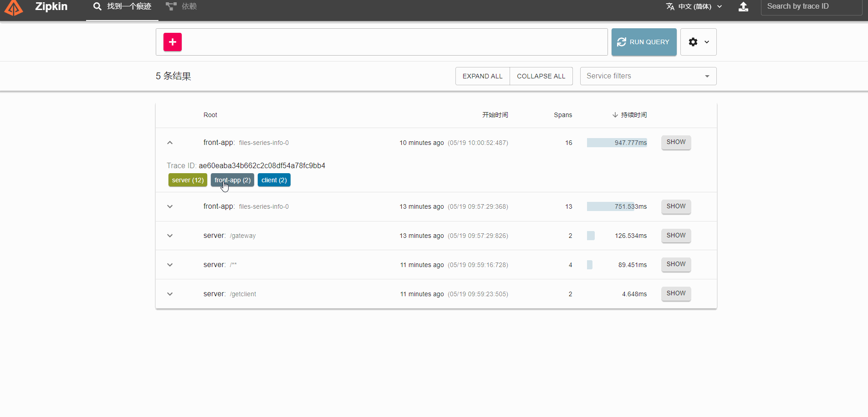
Task: Click SHOW for the 947.777ms trace
Action: [x=676, y=142]
